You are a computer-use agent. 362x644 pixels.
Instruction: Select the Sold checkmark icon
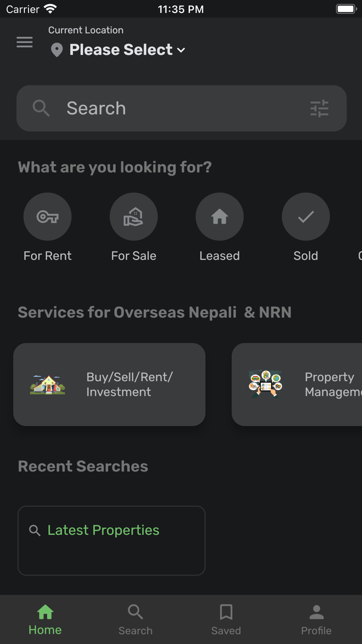(x=306, y=216)
